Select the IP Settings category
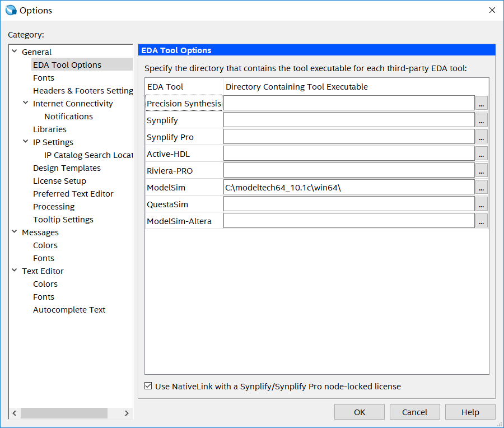 point(53,142)
